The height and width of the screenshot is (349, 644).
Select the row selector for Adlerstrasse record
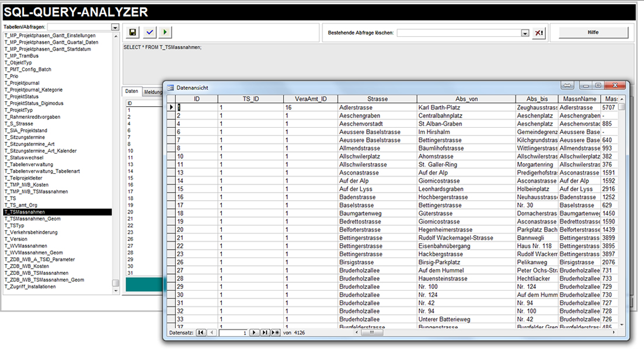tap(171, 107)
